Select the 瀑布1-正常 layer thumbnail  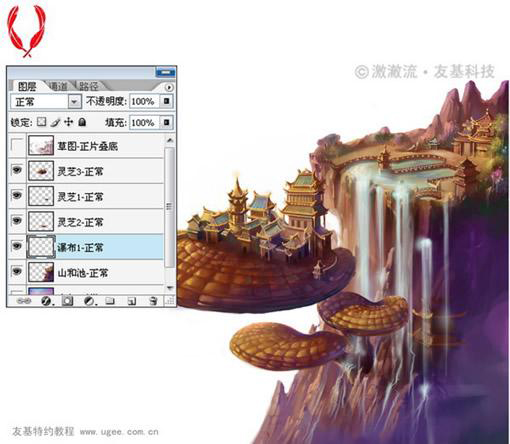[41, 246]
